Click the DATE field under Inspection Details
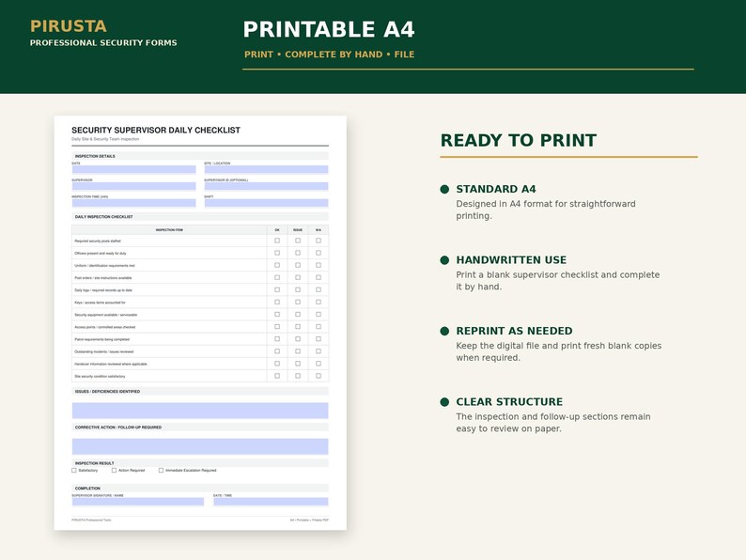Viewport: 746px width, 560px height. [x=133, y=169]
